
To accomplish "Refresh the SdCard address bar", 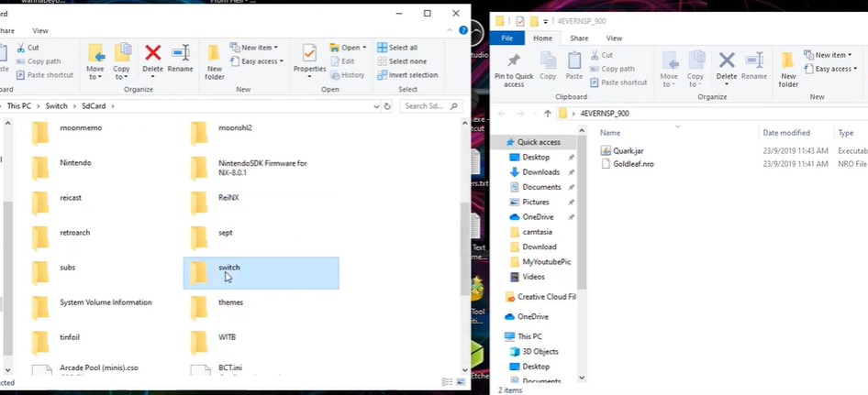I will [387, 106].
